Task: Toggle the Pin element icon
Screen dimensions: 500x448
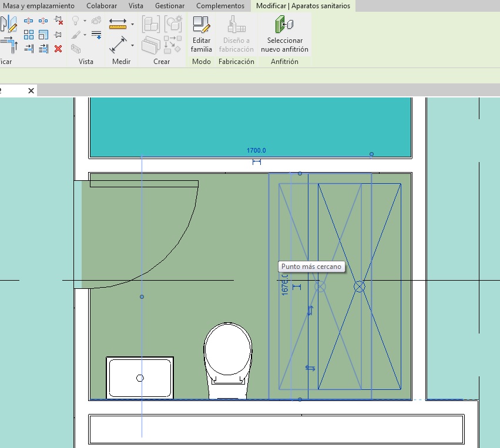Action: tap(58, 35)
